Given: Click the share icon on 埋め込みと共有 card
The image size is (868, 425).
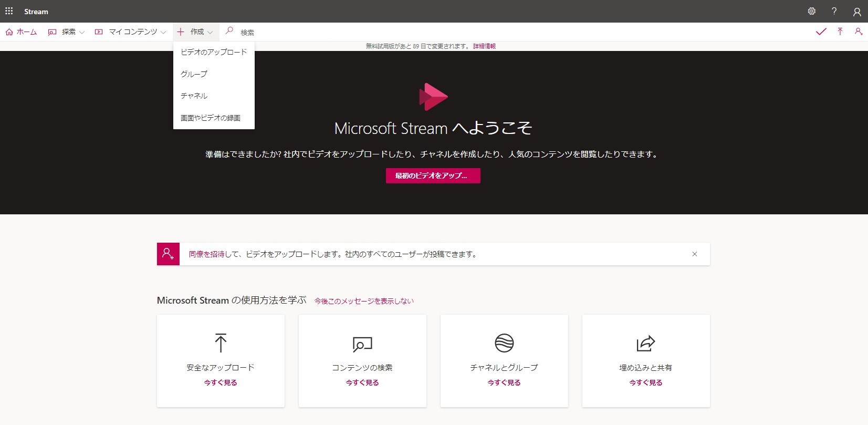Looking at the screenshot, I should (x=646, y=343).
